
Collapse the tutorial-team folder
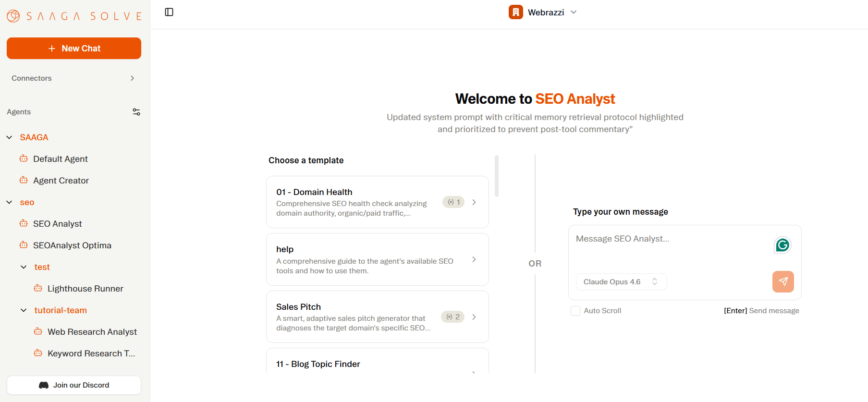coord(24,310)
